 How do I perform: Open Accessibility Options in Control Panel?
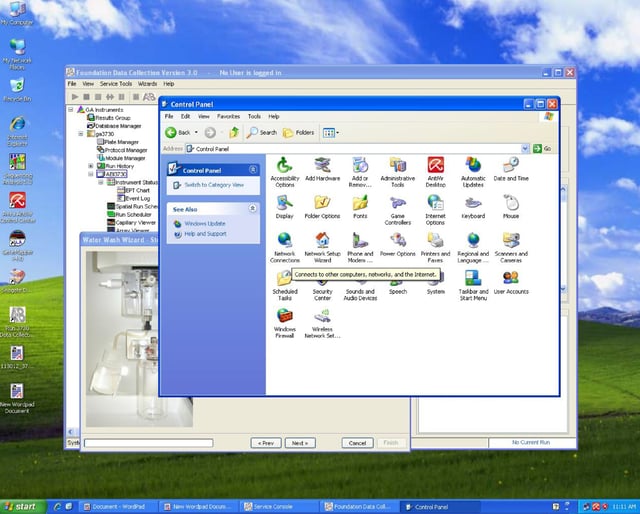(284, 172)
